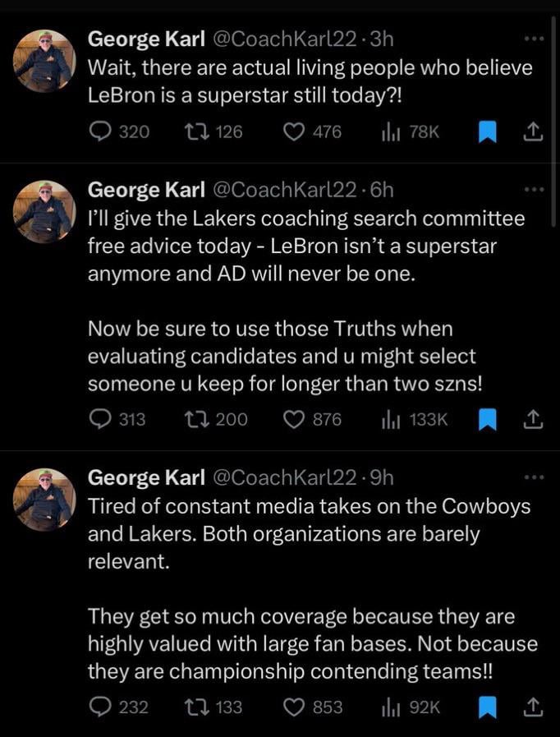Open more options for the 9h tweet
This screenshot has height=737, width=560.
click(533, 477)
